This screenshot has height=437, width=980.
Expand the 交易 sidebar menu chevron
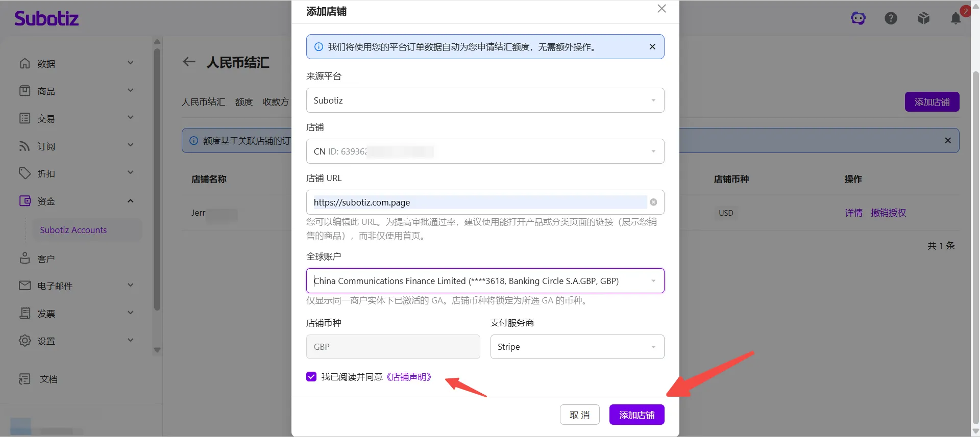pyautogui.click(x=130, y=118)
